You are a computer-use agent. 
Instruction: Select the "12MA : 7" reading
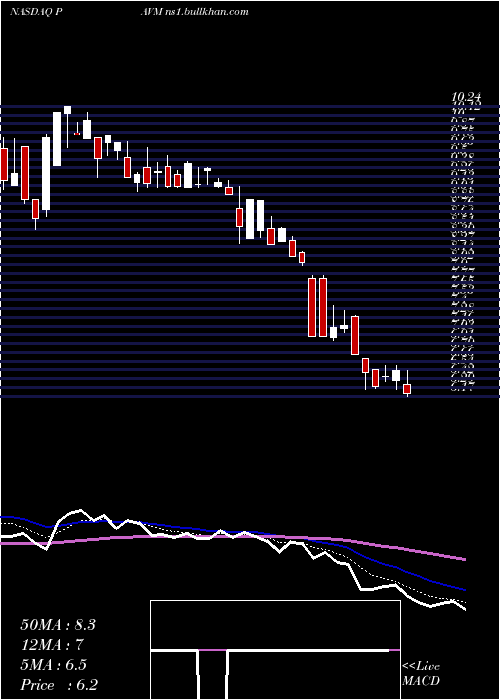click(53, 645)
